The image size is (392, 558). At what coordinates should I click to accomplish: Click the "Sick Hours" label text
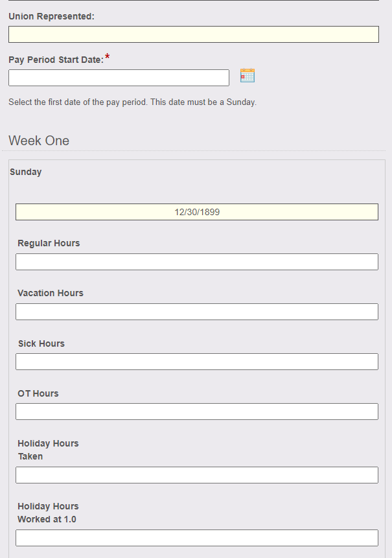coord(41,343)
